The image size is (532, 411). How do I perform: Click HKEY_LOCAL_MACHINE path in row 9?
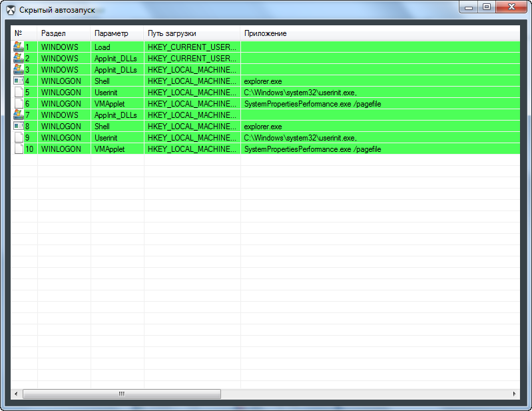click(x=192, y=138)
